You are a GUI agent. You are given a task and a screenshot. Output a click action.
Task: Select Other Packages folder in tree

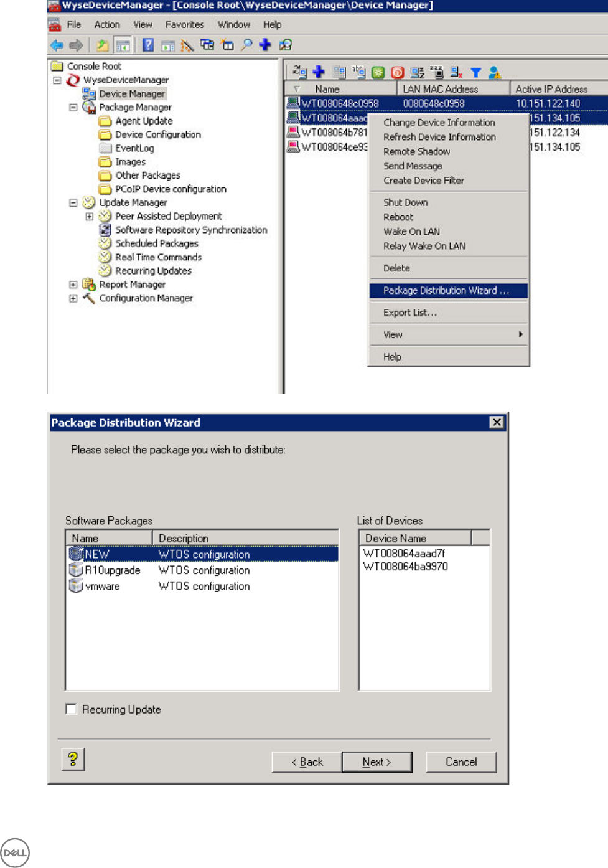(x=147, y=175)
